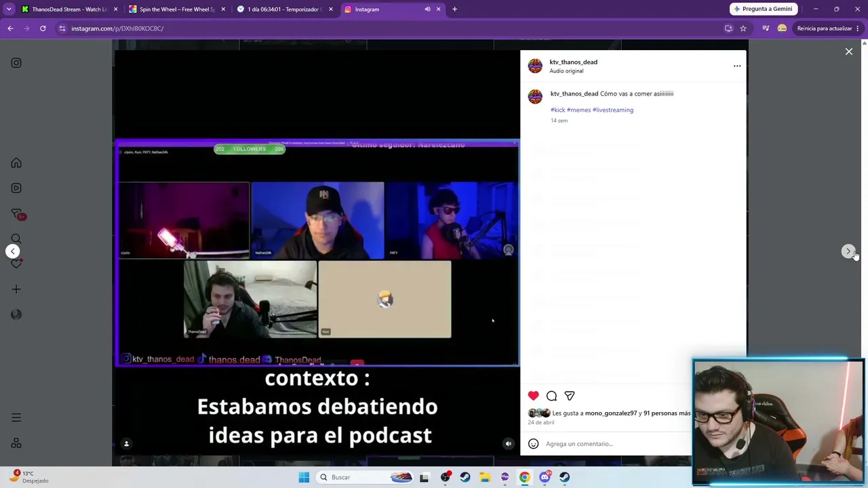
Task: Open OBS Studio from the taskbar
Action: [x=445, y=477]
